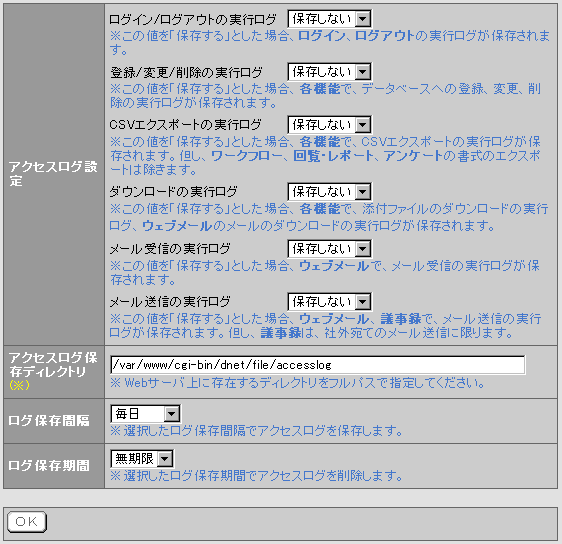This screenshot has height=544, width=562.
Task: Click the 回覧・レポート link
Action: 333,156
